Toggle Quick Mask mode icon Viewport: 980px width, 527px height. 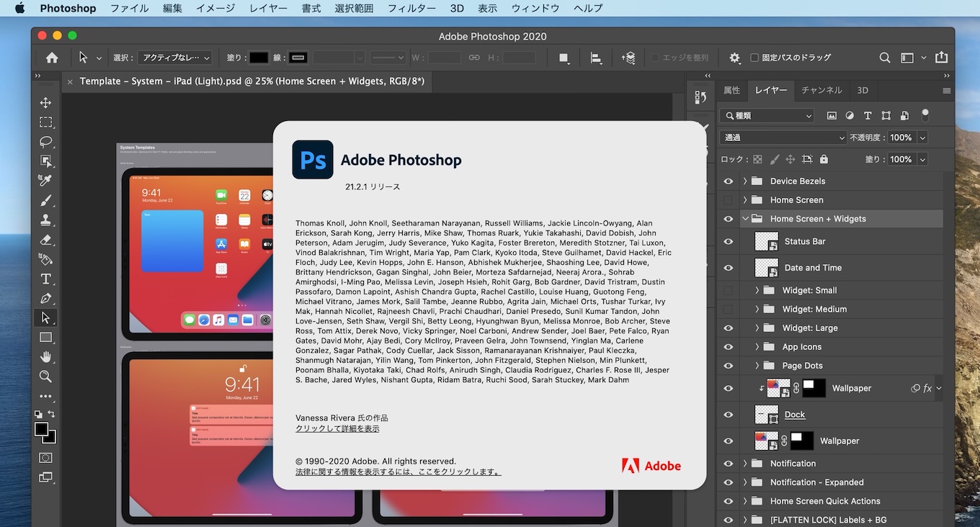[x=45, y=457]
